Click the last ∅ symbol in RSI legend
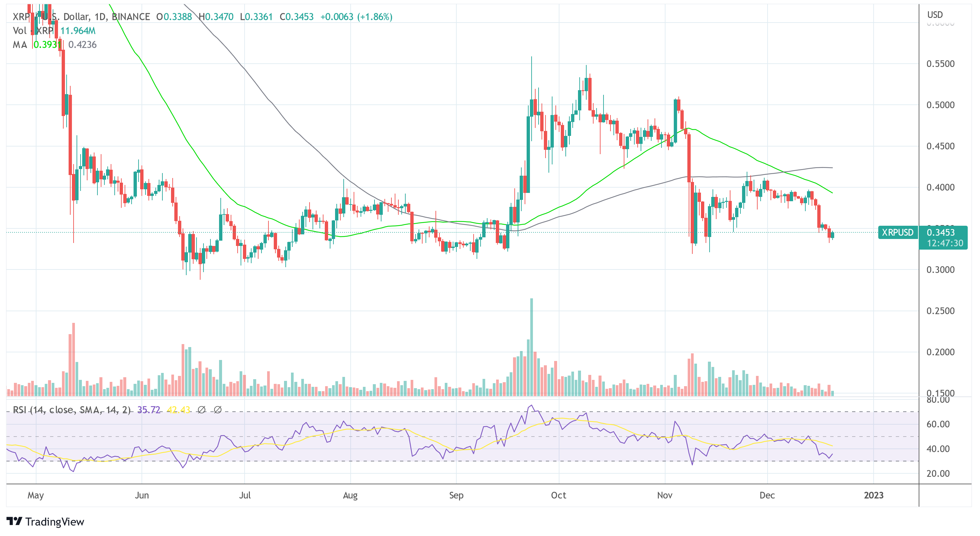Image resolution: width=980 pixels, height=536 pixels. 218,410
